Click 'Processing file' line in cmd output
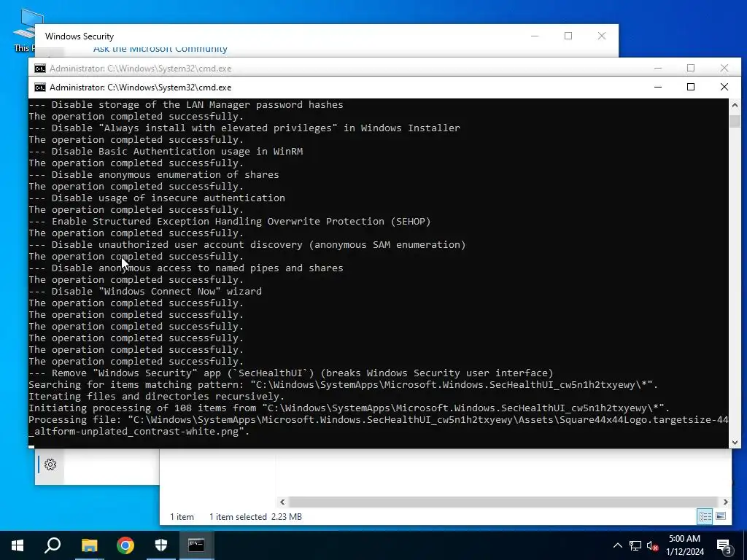The height and width of the screenshot is (560, 747). tap(379, 426)
